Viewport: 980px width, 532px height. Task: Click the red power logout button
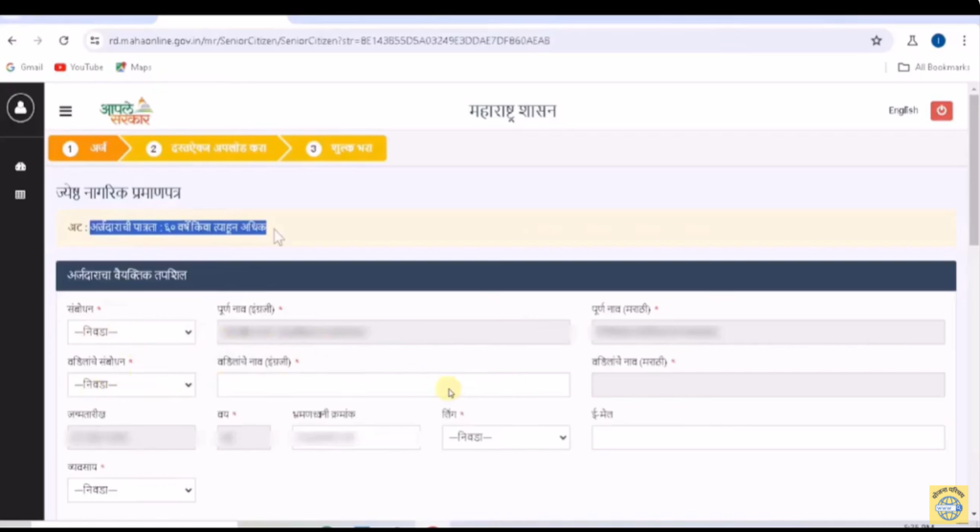coord(942,111)
